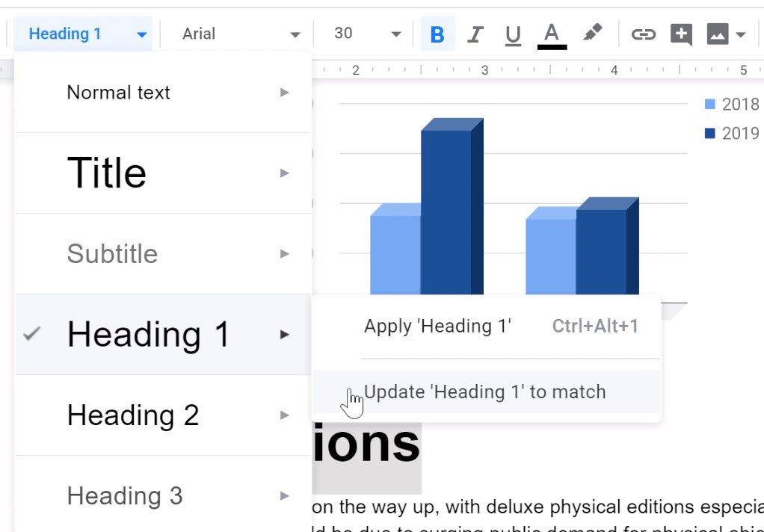Apply italic formatting
This screenshot has width=764, height=532.
[475, 33]
